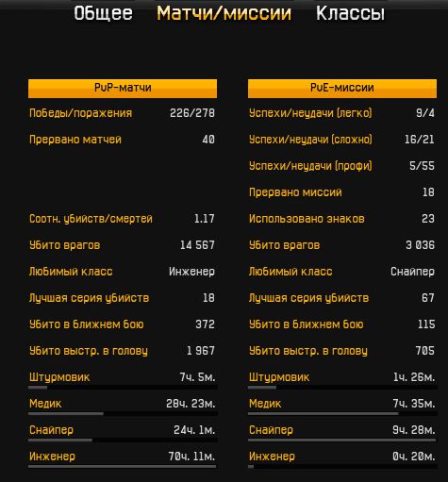Image resolution: width=448 pixels, height=482 pixels.
Task: Click the PvP Снайпер playtime bar
Action: 123,440
